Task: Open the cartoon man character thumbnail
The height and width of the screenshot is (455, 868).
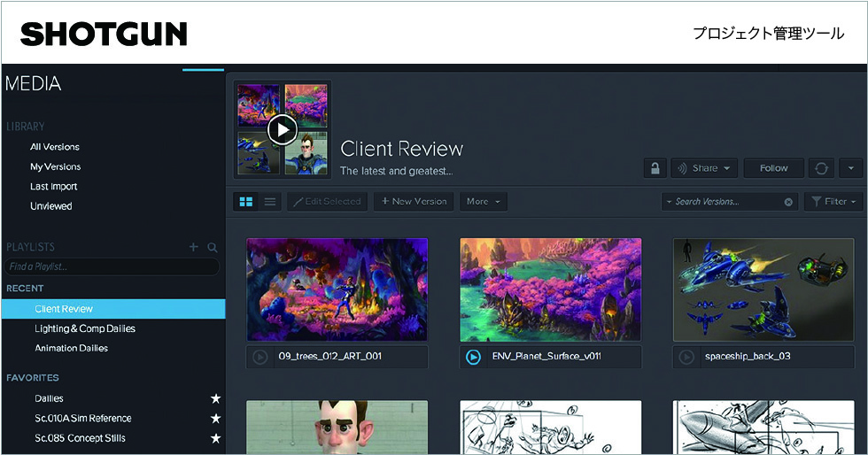Action: coord(337,428)
